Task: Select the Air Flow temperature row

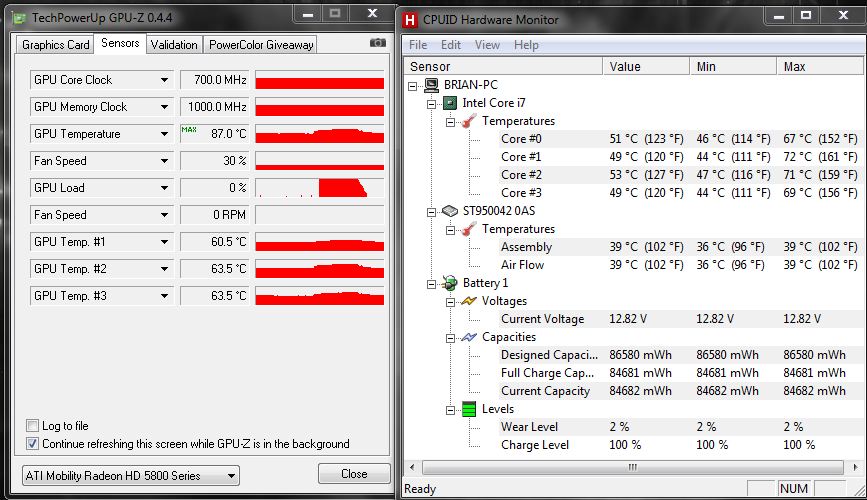Action: coord(679,265)
